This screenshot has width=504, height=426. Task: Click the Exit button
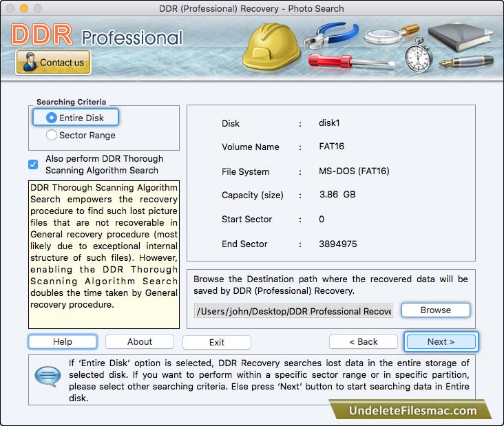coord(217,342)
